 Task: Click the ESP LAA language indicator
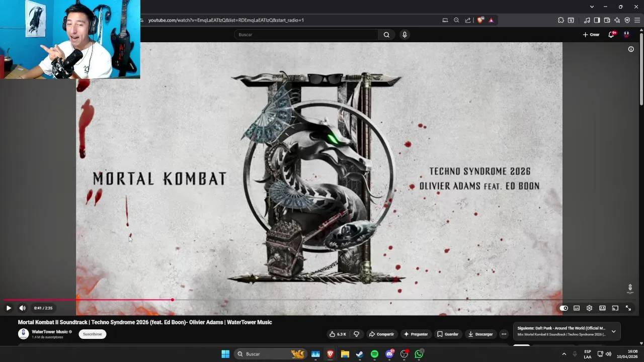point(588,354)
